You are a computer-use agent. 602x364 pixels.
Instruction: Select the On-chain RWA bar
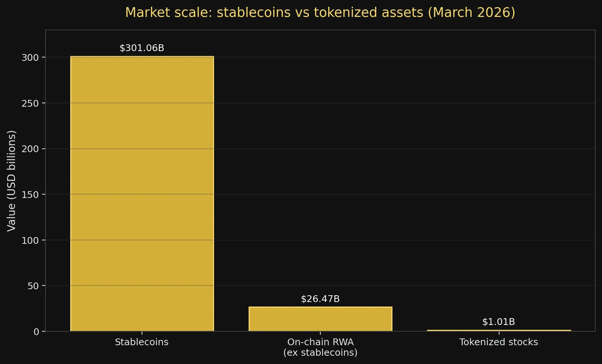320,319
